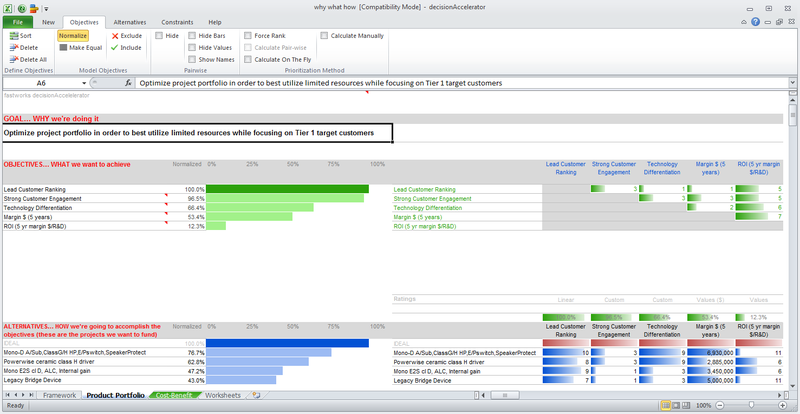Toggle the Calculate Pair-wise checkbox
The image size is (800, 414).
point(248,47)
